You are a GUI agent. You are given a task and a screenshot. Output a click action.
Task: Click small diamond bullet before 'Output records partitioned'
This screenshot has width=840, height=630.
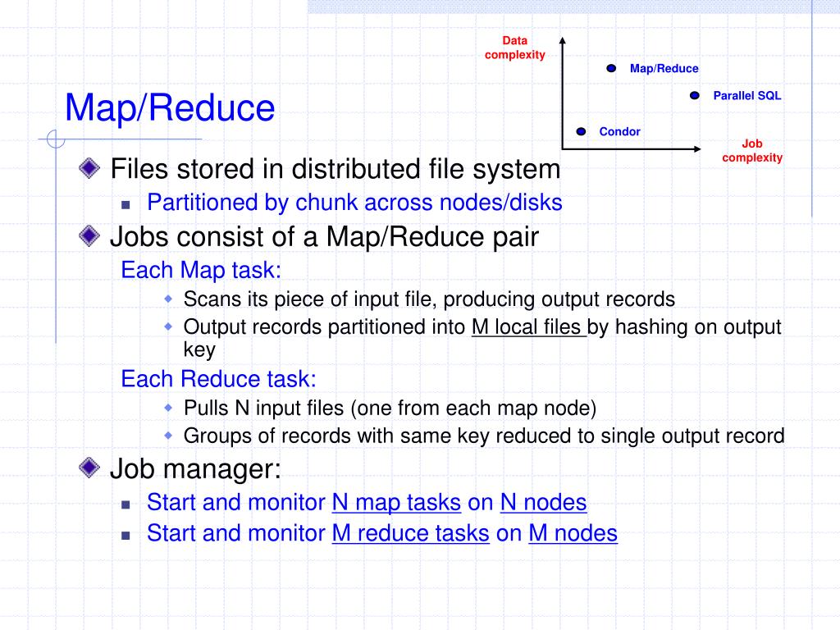[168, 326]
